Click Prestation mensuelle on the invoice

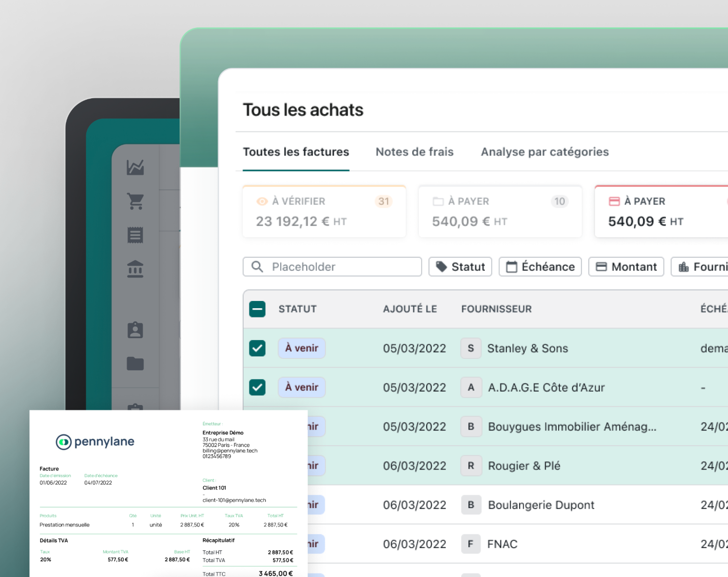pos(65,525)
